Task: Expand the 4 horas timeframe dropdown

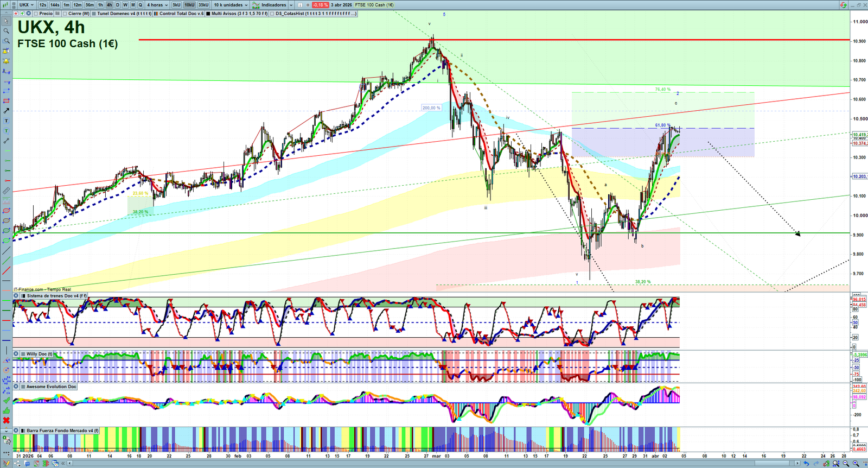Action: (x=157, y=5)
